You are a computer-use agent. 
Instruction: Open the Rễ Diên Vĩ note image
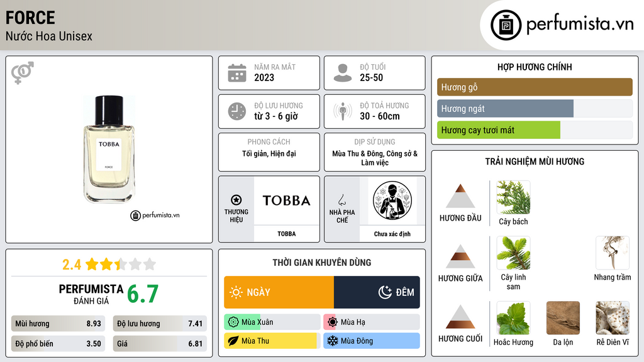613,318
